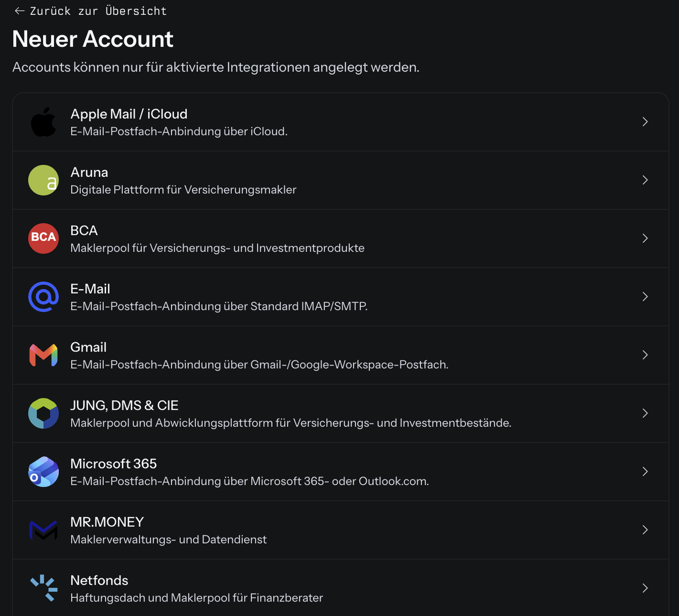Open chevron on the Gmail row
Viewport: 679px width, 616px height.
click(645, 355)
